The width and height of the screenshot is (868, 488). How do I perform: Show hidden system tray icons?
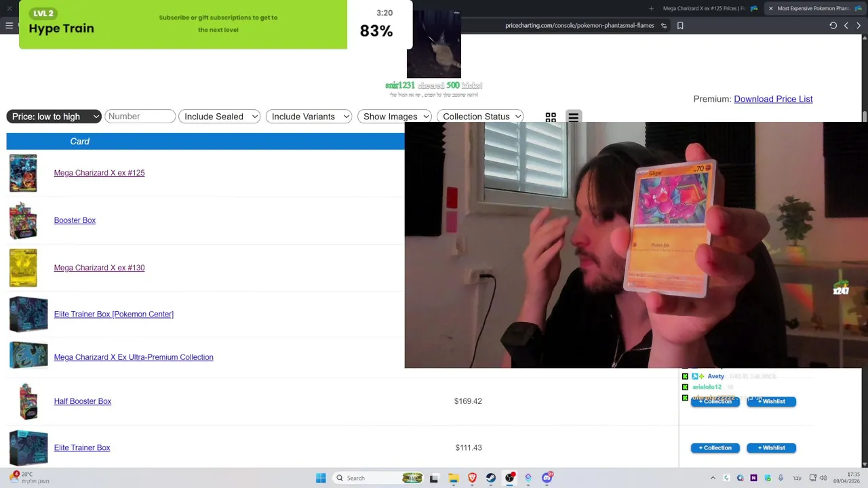pos(713,478)
